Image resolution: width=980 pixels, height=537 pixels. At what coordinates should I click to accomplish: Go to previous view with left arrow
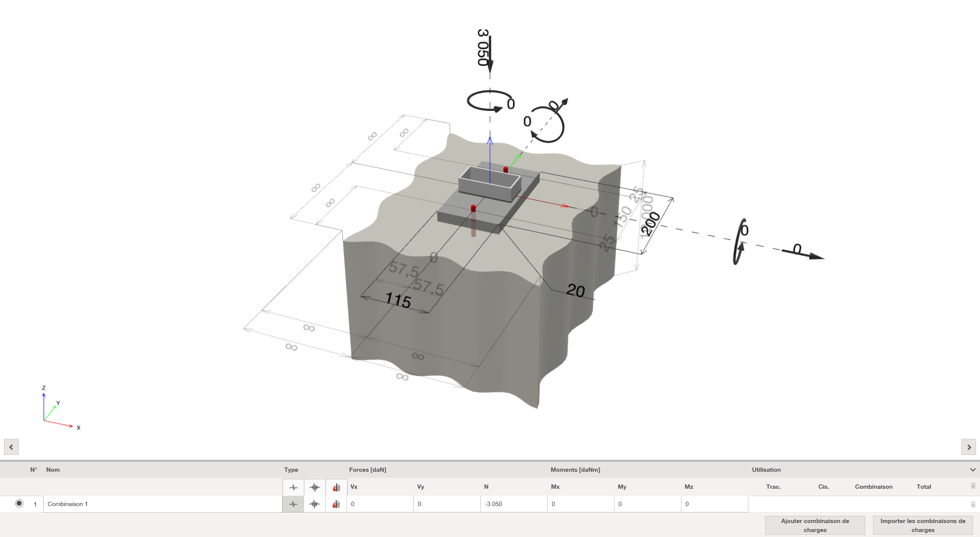coord(11,447)
